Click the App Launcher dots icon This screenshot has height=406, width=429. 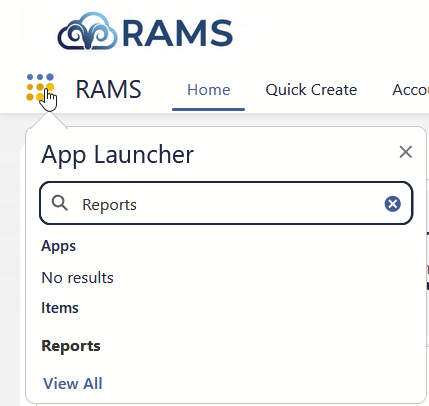coord(40,87)
